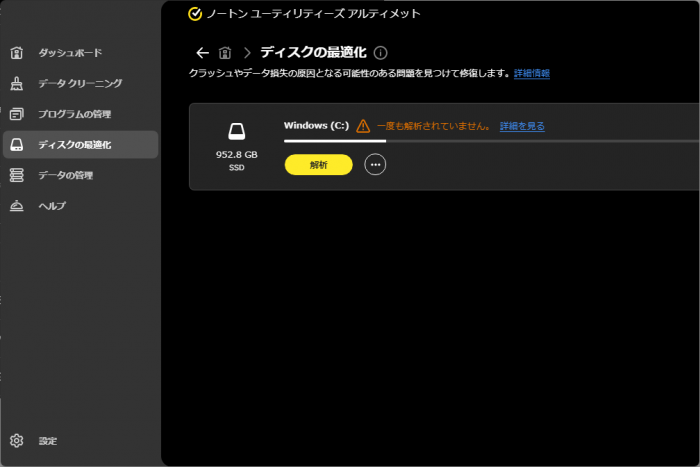Click the breadcrumb chevron separator
Image resolution: width=700 pixels, height=467 pixels.
click(x=247, y=53)
